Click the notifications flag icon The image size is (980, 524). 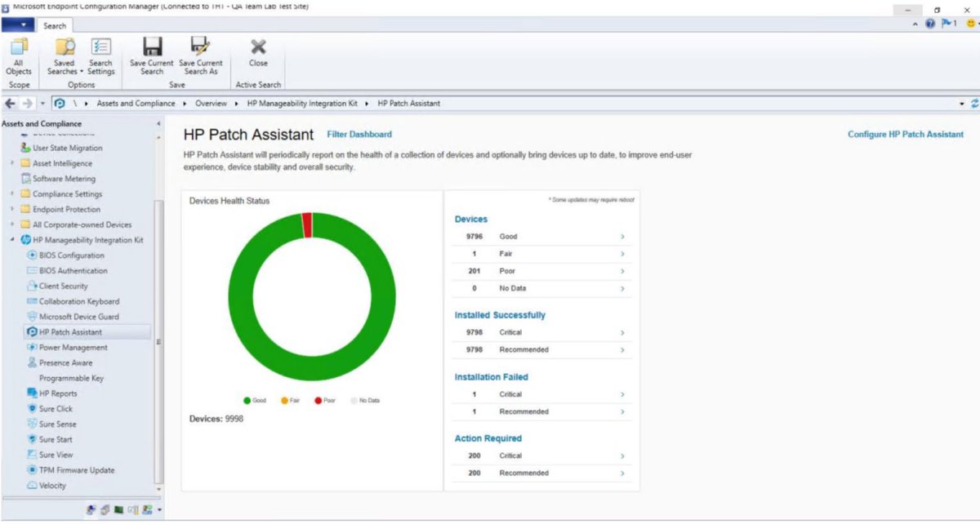point(947,24)
